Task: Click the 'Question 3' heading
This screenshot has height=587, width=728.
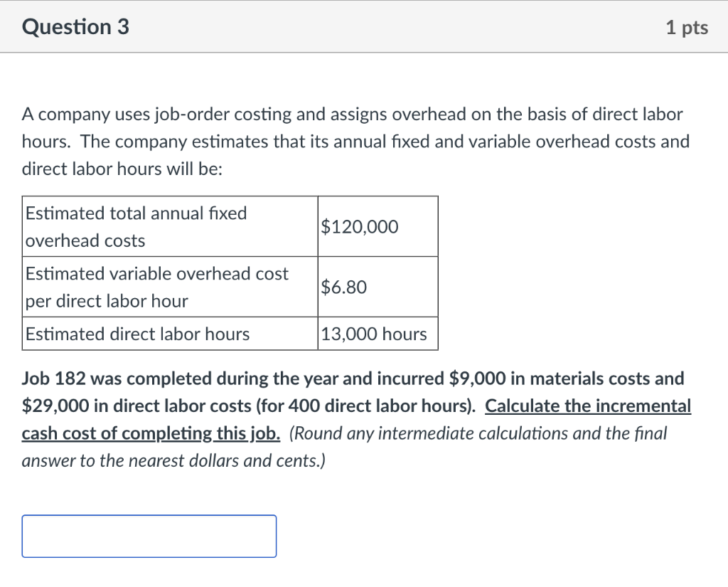Action: coord(75,26)
